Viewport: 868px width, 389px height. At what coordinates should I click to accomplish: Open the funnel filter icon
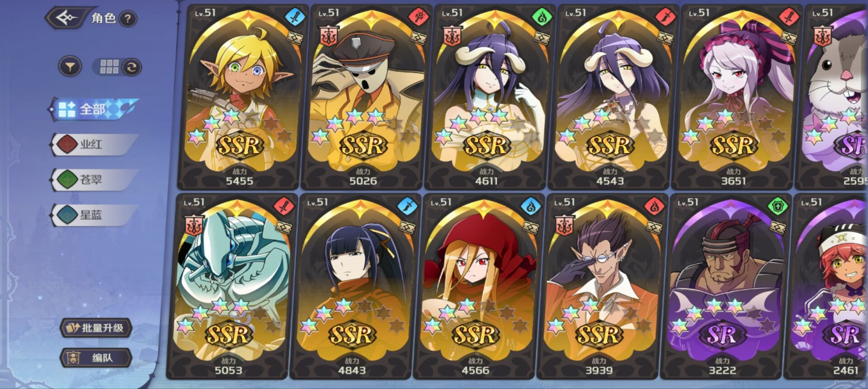(70, 67)
